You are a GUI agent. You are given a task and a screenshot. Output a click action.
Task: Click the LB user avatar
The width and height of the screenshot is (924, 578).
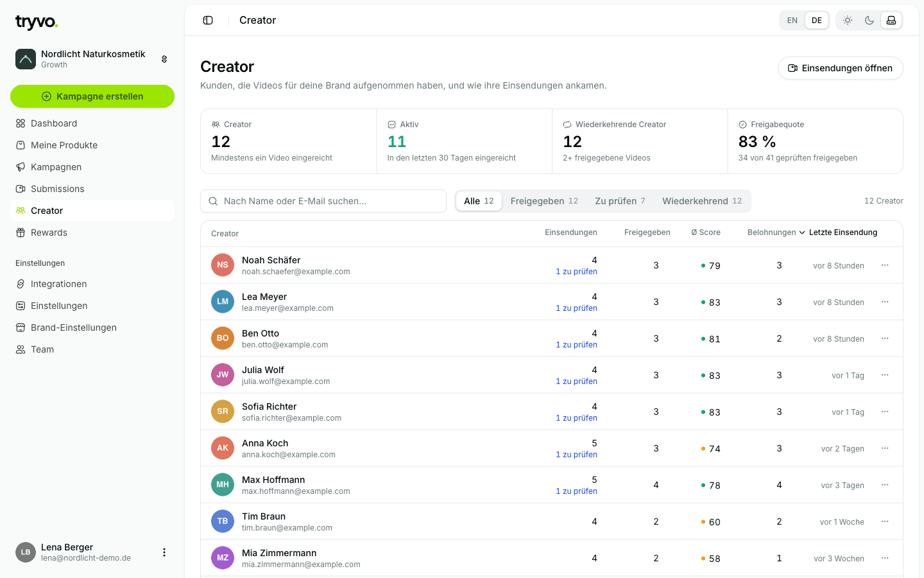26,552
